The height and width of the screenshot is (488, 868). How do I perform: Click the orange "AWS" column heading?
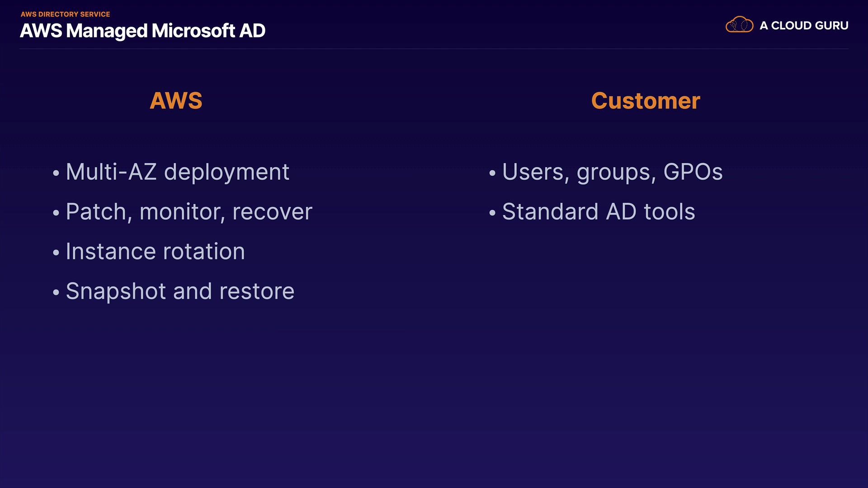(x=176, y=100)
